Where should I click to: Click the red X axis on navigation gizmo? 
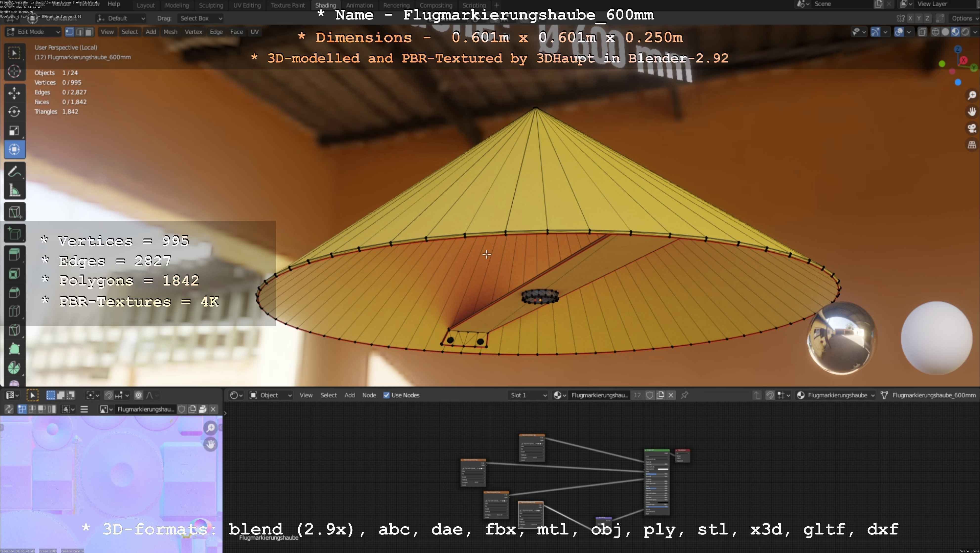(963, 61)
